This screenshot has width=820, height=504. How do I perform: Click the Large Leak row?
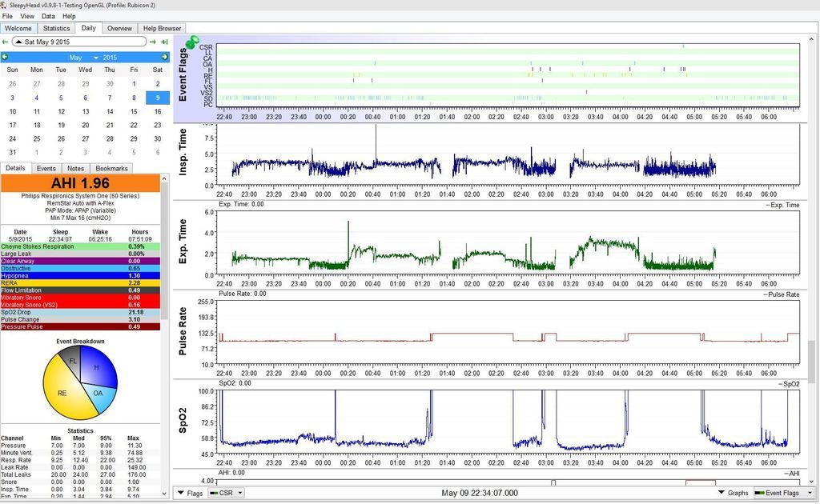80,254
